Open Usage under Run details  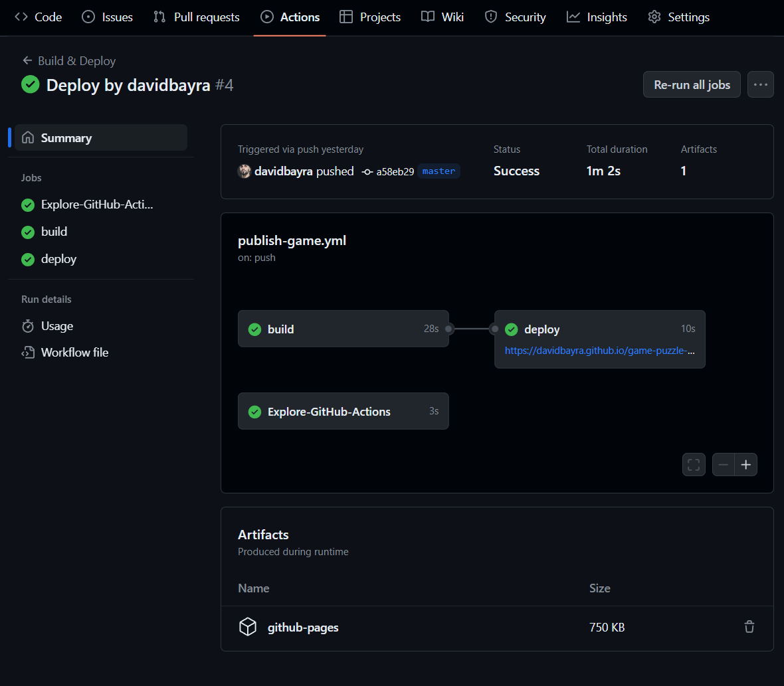57,326
